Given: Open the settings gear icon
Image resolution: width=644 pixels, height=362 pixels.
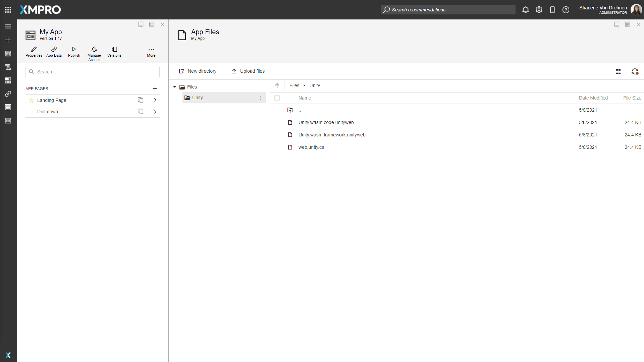Looking at the screenshot, I should (x=539, y=10).
